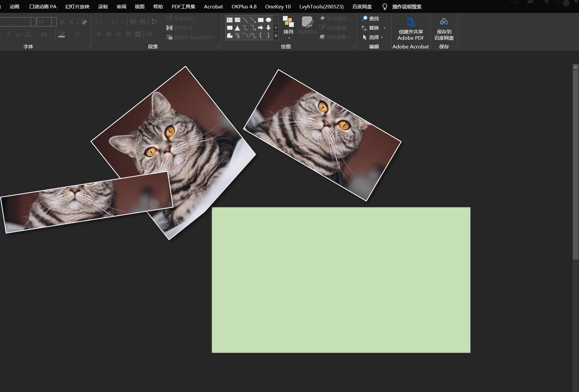Screen dimensions: 579x392
Task: Click the text highlight color button
Action: [x=62, y=34]
